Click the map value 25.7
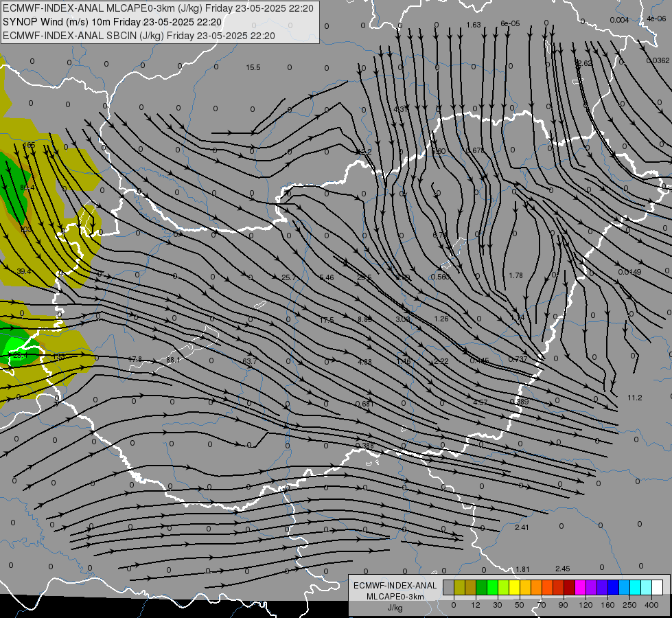This screenshot has width=672, height=618. [x=289, y=278]
